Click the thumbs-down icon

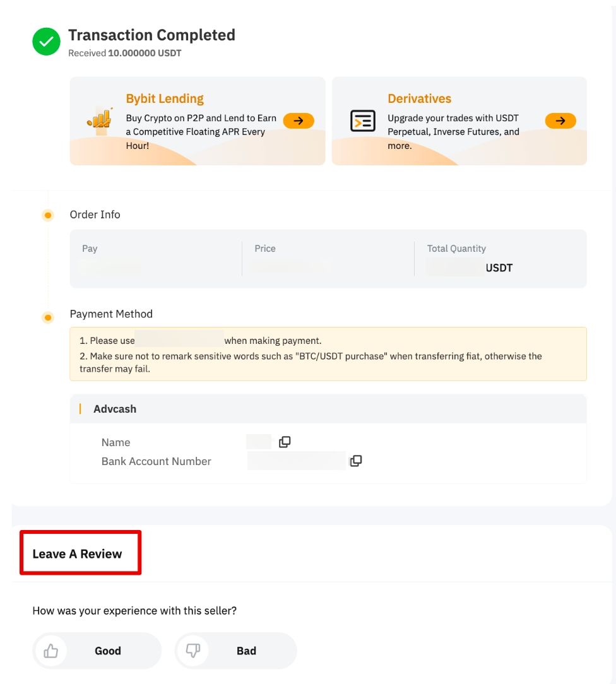point(193,651)
